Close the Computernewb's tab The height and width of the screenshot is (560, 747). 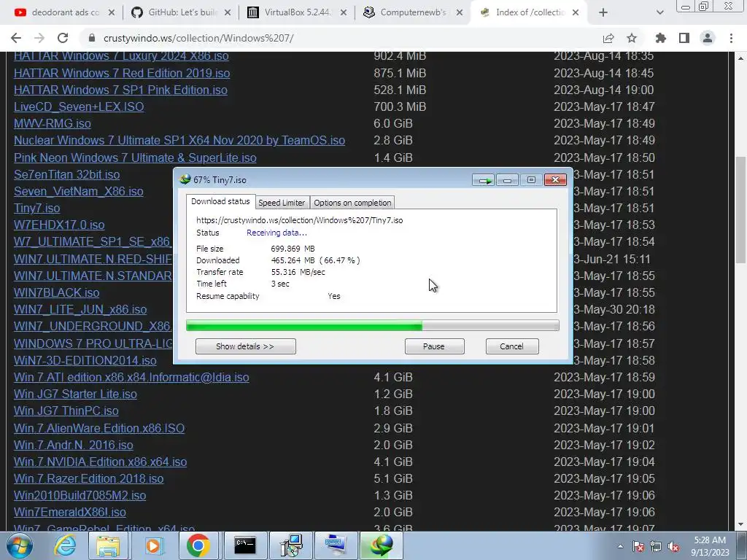(x=460, y=12)
